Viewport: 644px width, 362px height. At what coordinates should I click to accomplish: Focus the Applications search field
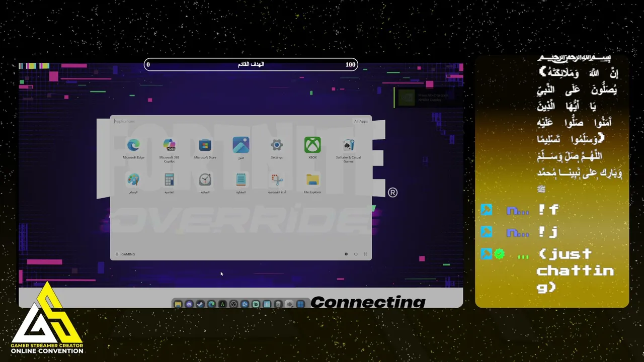[x=231, y=121]
